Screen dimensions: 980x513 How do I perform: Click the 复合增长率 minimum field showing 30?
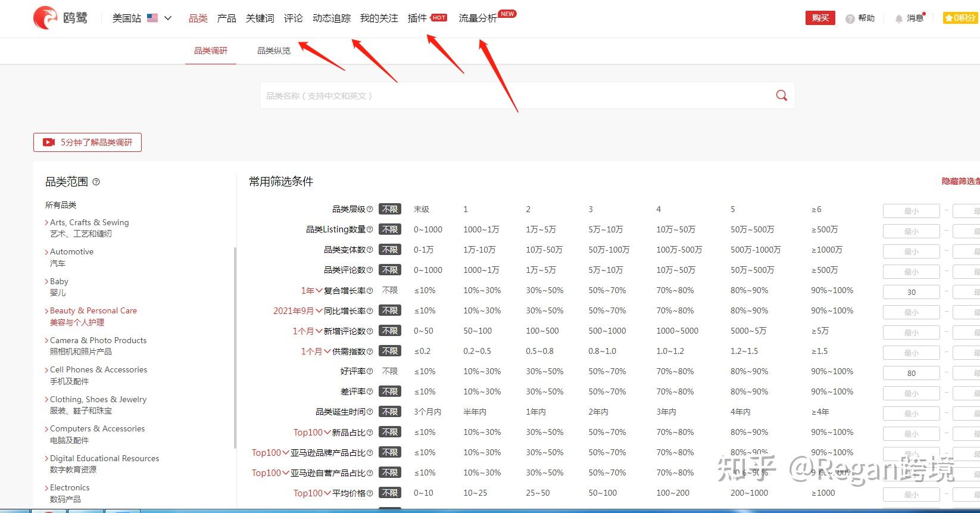[x=912, y=292]
